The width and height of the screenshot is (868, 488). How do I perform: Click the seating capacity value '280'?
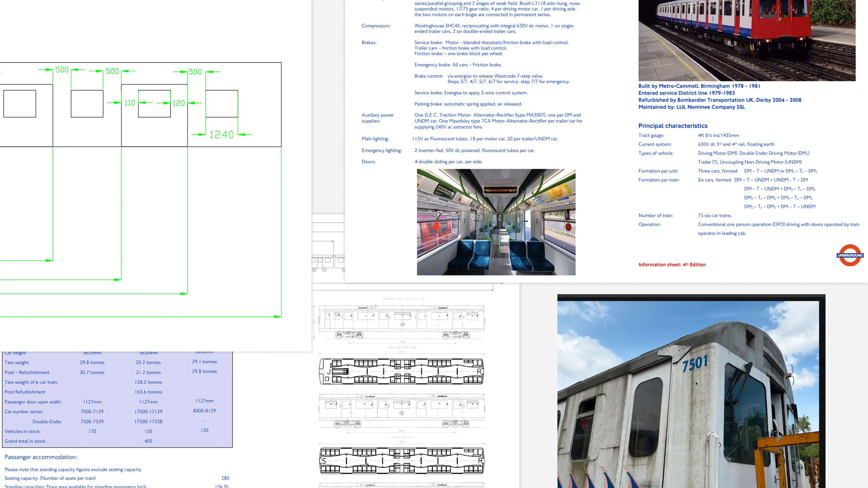tap(225, 478)
